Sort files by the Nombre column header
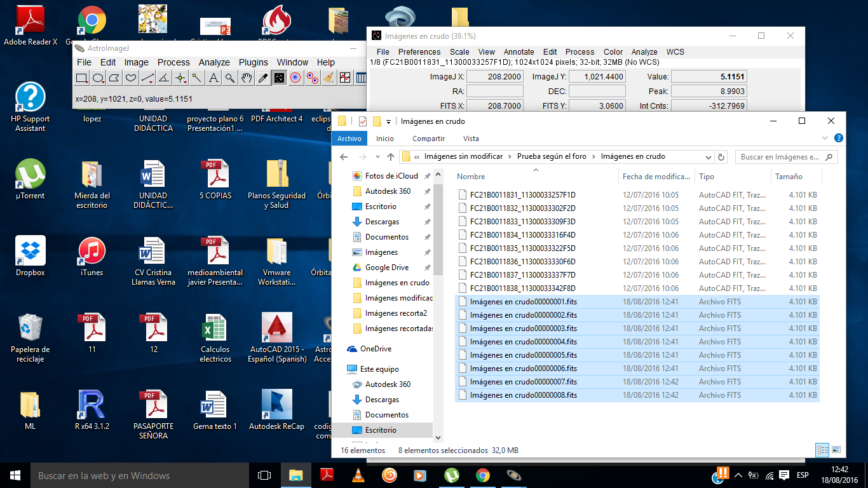Screen dimensions: 868x488 point(471,177)
